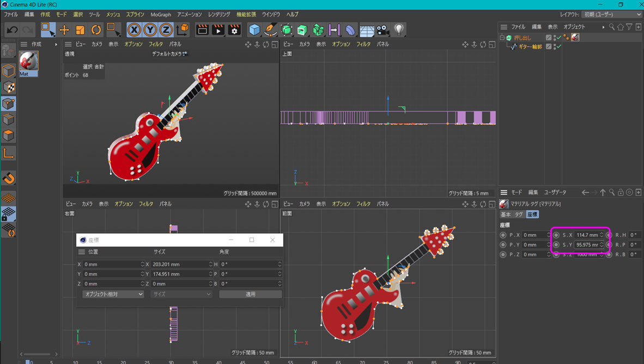Toggle the P.X animation keyframe dot
This screenshot has width=644, height=364.
coord(503,235)
